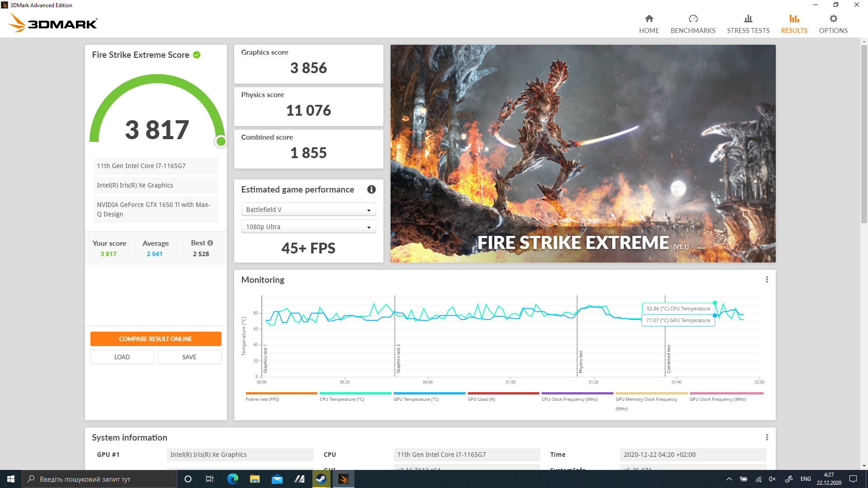
Task: Click the 3DMark taskbar icon
Action: (x=343, y=479)
